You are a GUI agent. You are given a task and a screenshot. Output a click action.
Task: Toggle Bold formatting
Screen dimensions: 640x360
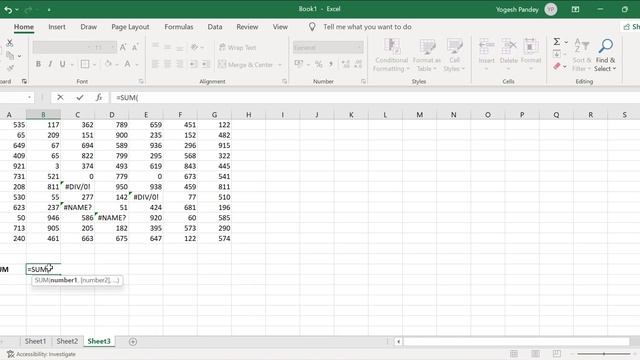[x=38, y=64]
